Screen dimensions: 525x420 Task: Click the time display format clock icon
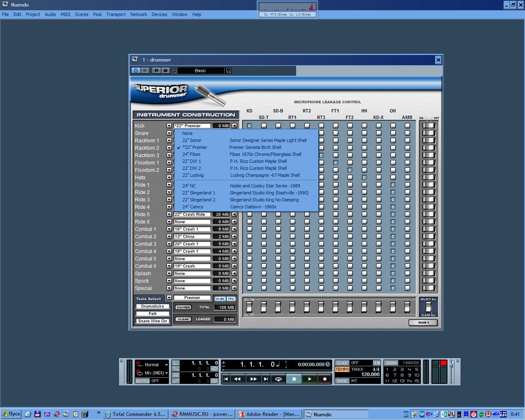[x=328, y=364]
